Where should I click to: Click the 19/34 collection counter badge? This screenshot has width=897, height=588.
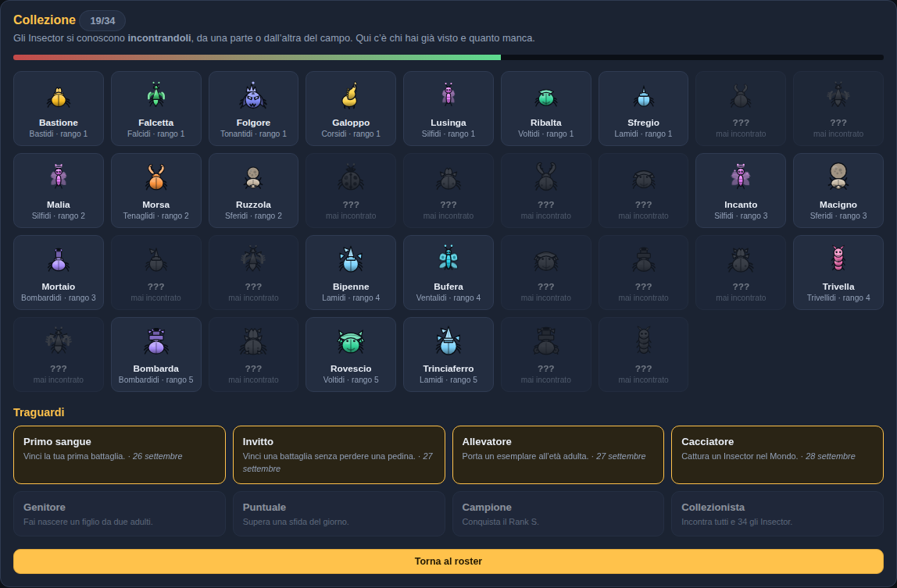click(x=102, y=20)
